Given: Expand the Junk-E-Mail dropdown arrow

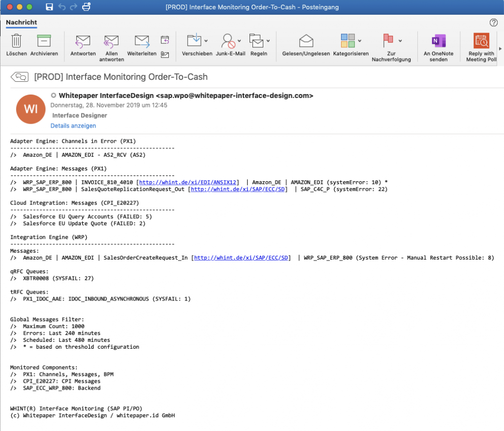Looking at the screenshot, I should pyautogui.click(x=239, y=41).
